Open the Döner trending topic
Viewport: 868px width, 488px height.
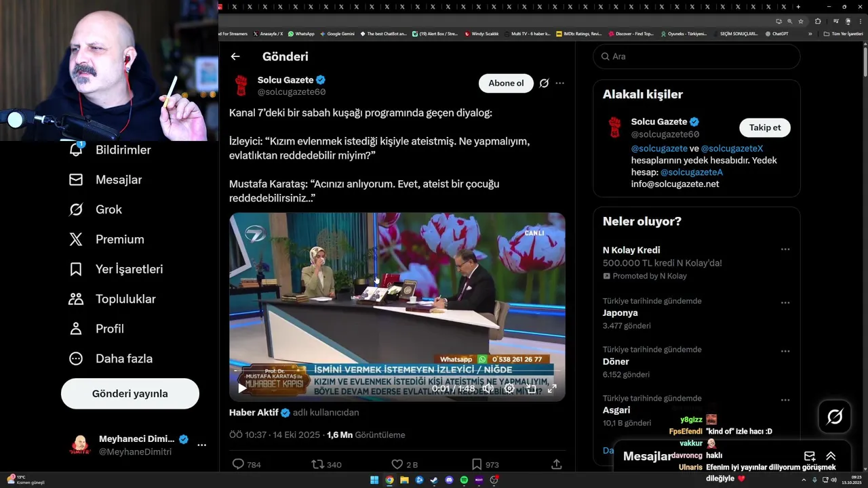(616, 362)
